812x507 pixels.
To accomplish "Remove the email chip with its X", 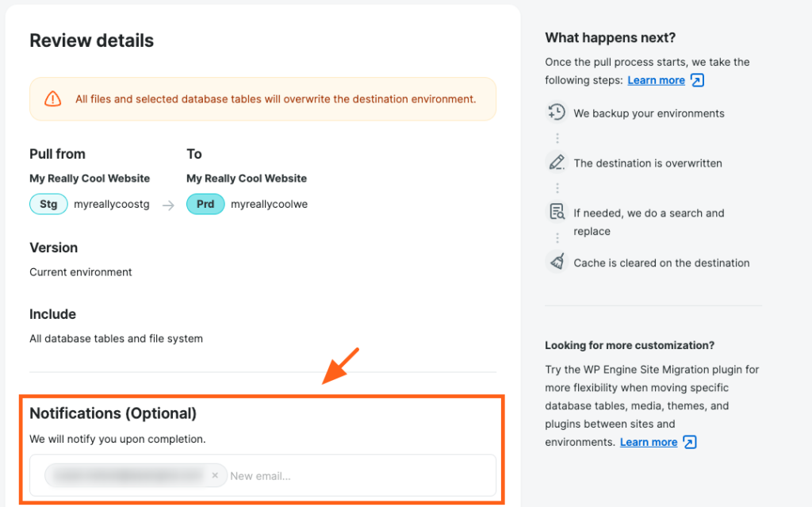I will [x=215, y=475].
